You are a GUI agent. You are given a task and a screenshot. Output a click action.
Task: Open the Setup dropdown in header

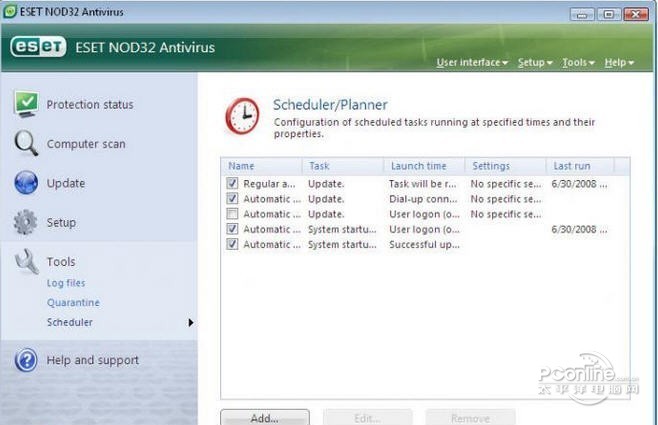pos(535,63)
